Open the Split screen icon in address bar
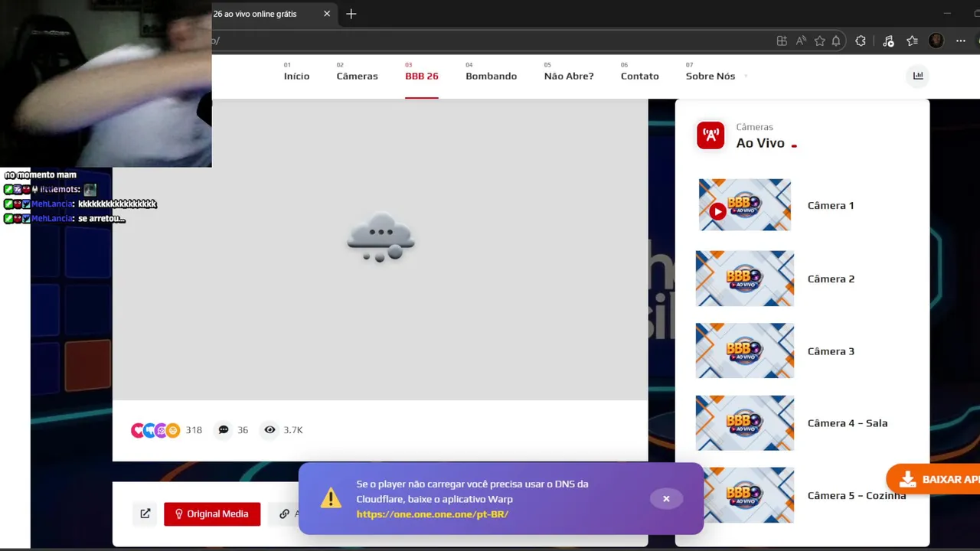 tap(782, 41)
